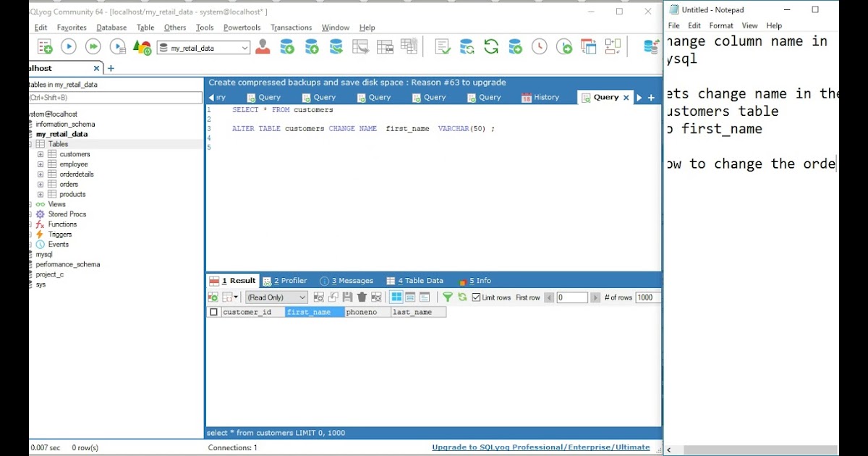Expand the orders table node
The width and height of the screenshot is (868, 456).
[x=41, y=185]
